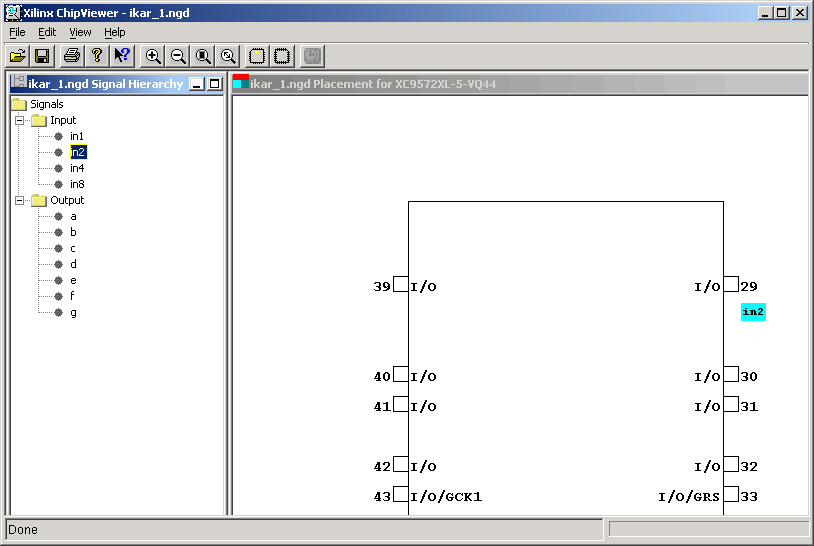Image resolution: width=814 pixels, height=546 pixels.
Task: Maximize the Signal Hierarchy panel
Action: pos(214,84)
